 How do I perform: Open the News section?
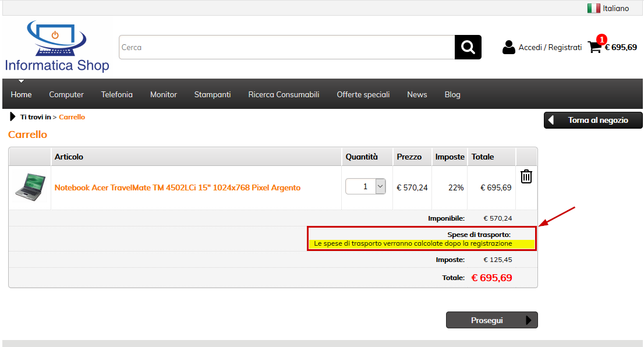[417, 94]
